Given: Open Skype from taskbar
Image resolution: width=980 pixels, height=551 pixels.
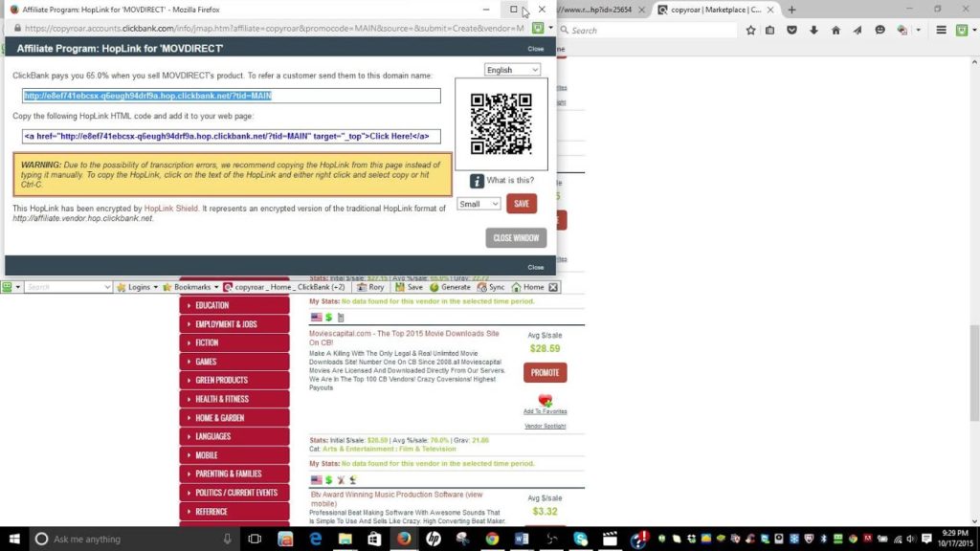Looking at the screenshot, I should (x=581, y=539).
